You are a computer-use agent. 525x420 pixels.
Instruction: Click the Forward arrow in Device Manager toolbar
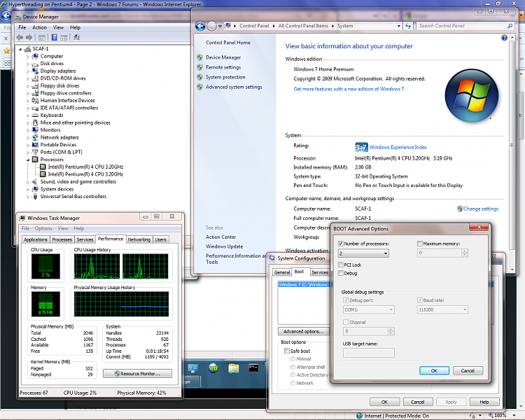click(29, 38)
